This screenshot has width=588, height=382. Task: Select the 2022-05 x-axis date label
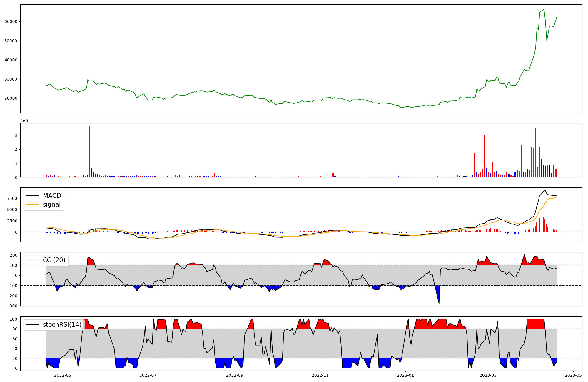pyautogui.click(x=63, y=375)
